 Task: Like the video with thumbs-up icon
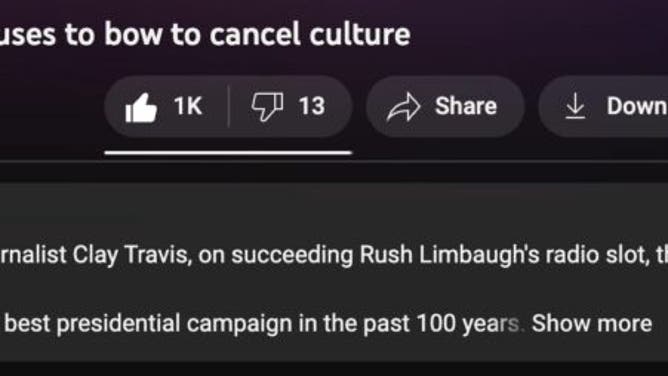point(141,108)
